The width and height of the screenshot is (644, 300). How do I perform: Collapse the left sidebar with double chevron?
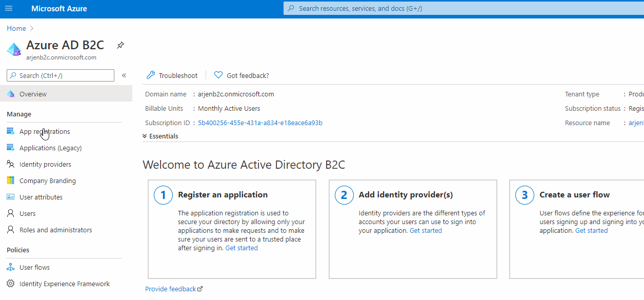(124, 75)
